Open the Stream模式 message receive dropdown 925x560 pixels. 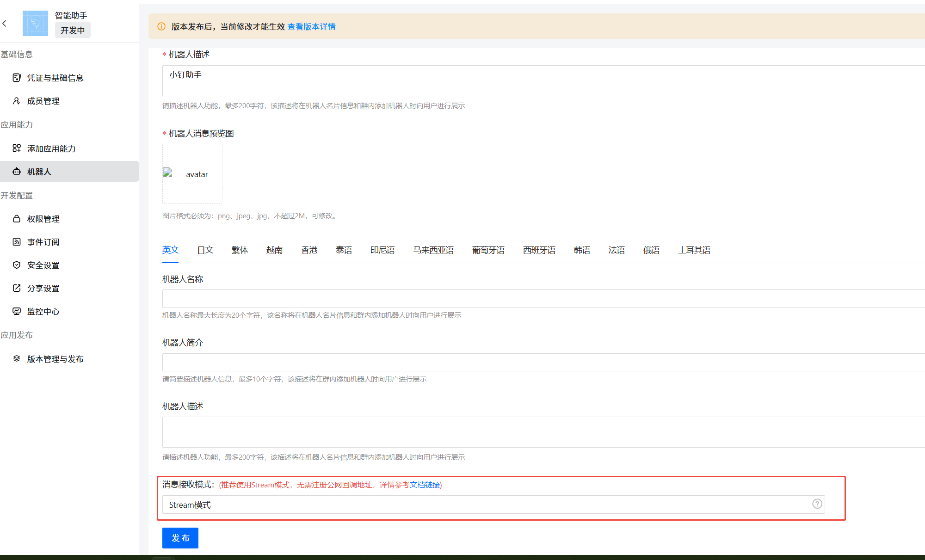pyautogui.click(x=486, y=505)
